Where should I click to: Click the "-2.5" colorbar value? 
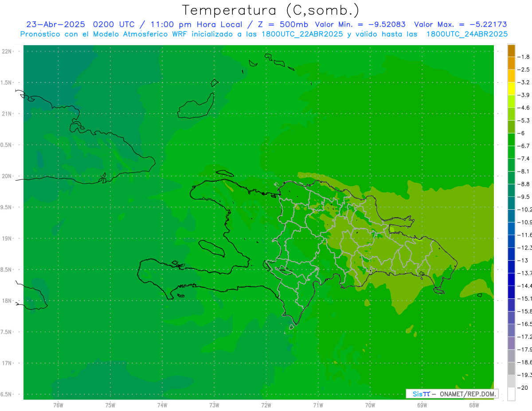coord(524,70)
